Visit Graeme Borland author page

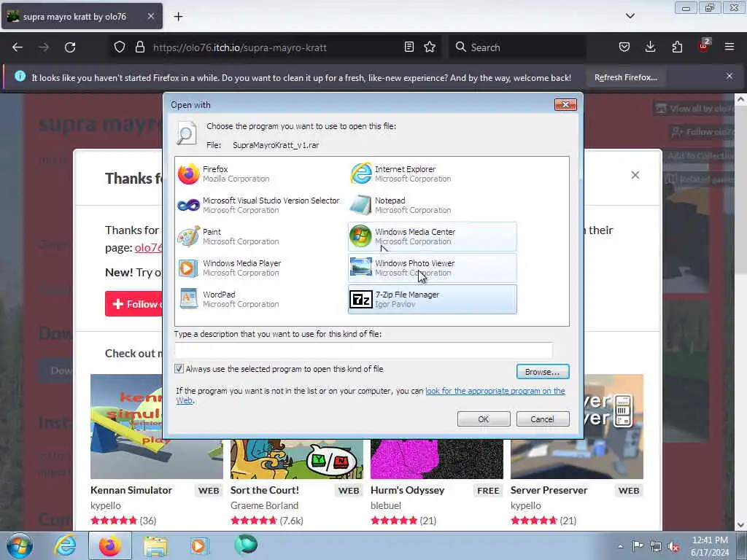click(264, 505)
